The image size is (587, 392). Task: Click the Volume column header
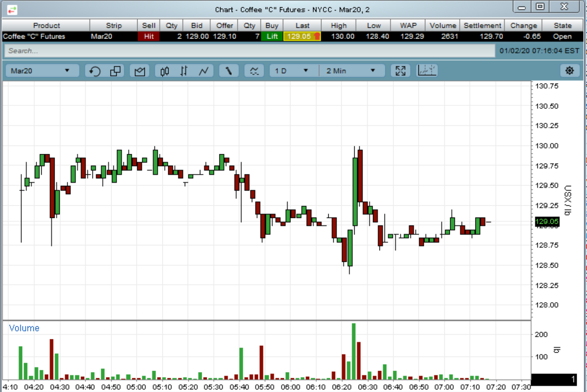point(443,26)
